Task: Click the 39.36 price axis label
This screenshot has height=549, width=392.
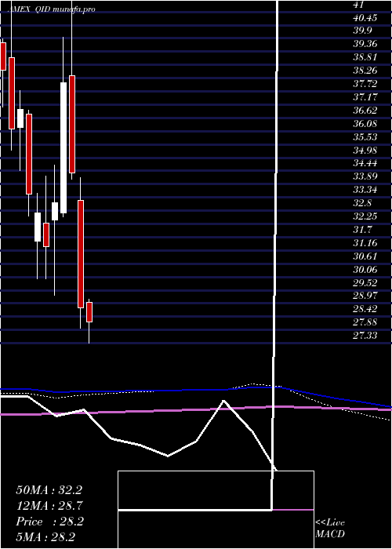Action: click(365, 44)
